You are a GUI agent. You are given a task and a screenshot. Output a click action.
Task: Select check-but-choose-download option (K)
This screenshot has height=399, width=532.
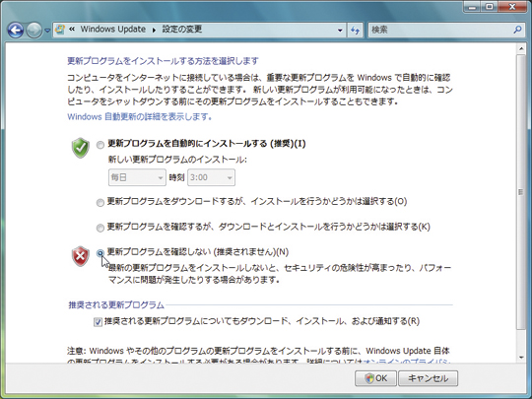[x=100, y=228]
